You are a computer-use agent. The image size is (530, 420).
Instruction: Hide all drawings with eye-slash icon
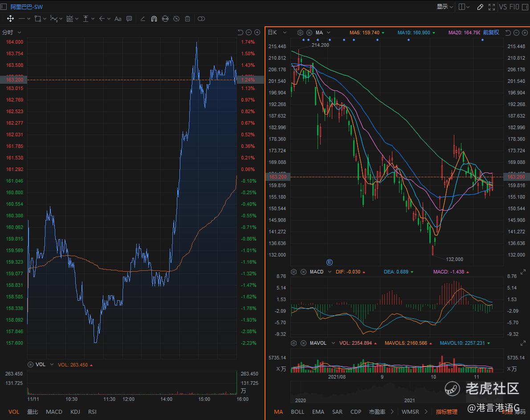pyautogui.click(x=176, y=19)
